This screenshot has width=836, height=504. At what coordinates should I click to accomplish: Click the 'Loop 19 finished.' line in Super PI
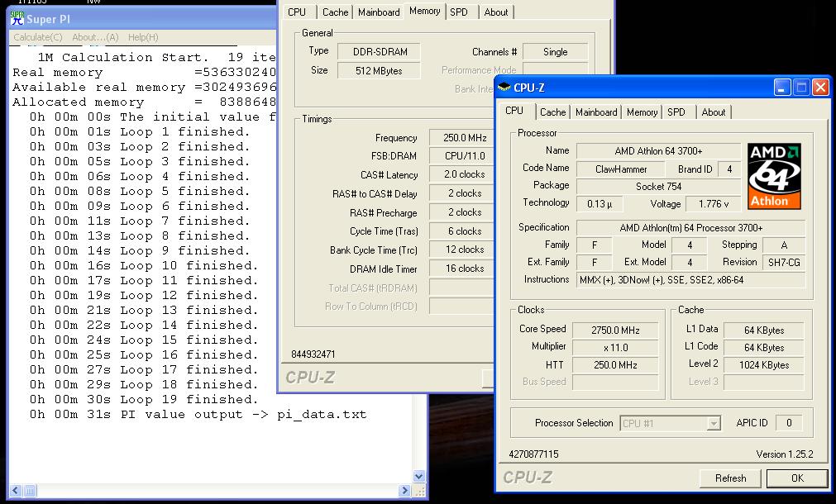(x=144, y=400)
